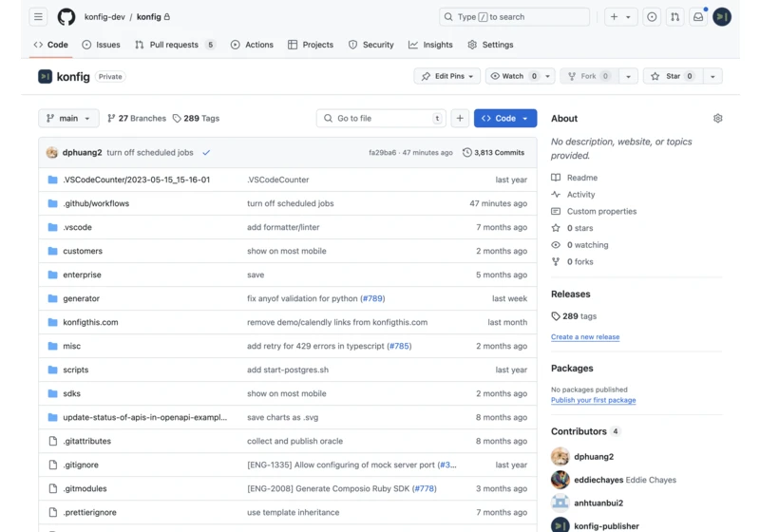
Task: Open the Security tab
Action: click(x=371, y=45)
